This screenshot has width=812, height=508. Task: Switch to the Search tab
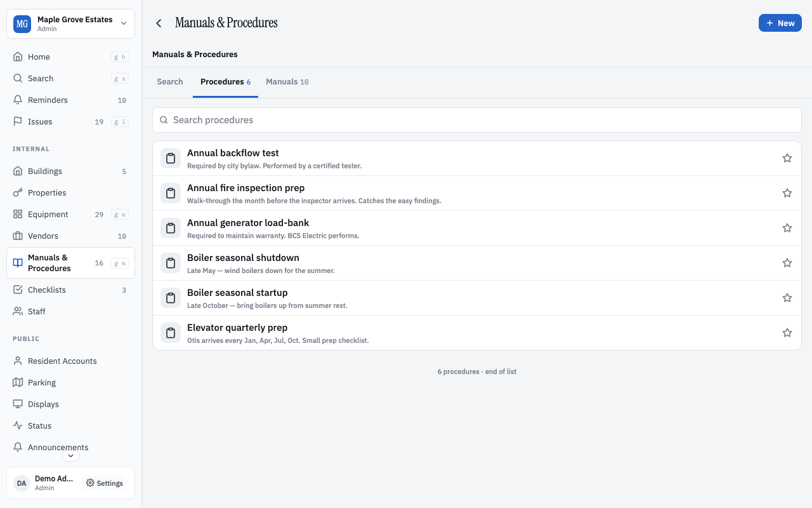[170, 82]
